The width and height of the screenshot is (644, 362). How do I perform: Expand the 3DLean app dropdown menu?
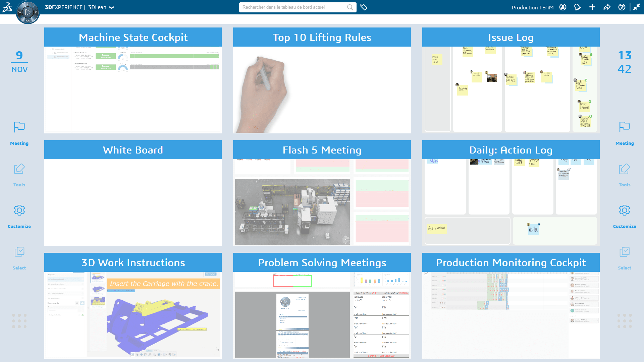(112, 7)
